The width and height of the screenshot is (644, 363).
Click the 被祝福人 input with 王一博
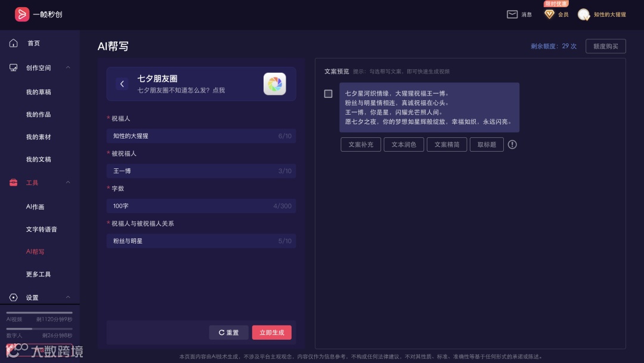[x=202, y=171]
